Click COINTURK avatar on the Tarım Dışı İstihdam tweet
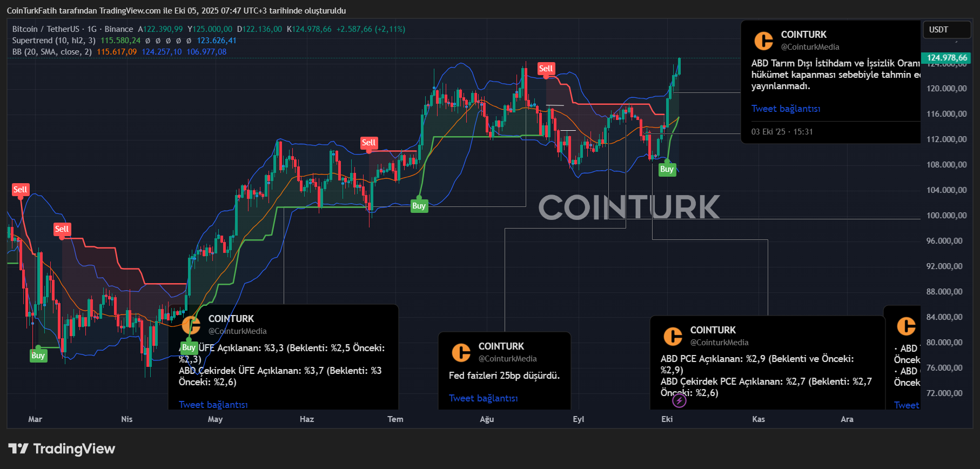The height and width of the screenshot is (469, 980). [763, 41]
